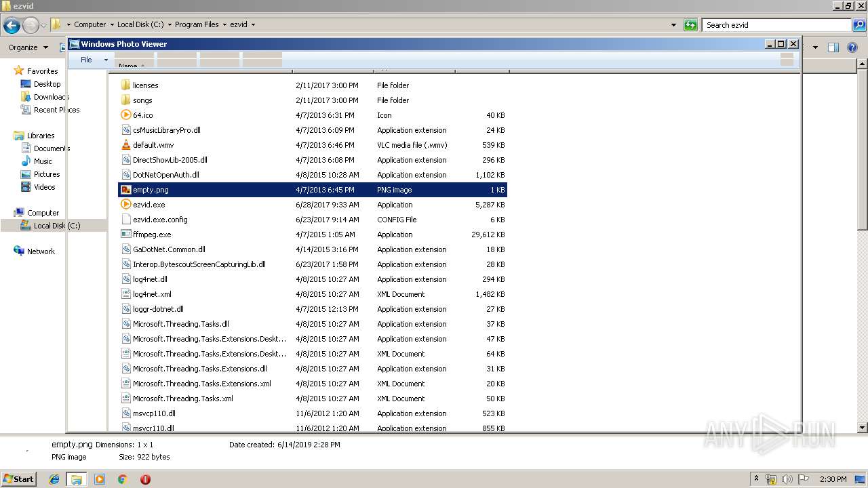Open the Organize menu in Explorer
Image resolution: width=868 pixels, height=488 pixels.
click(28, 47)
